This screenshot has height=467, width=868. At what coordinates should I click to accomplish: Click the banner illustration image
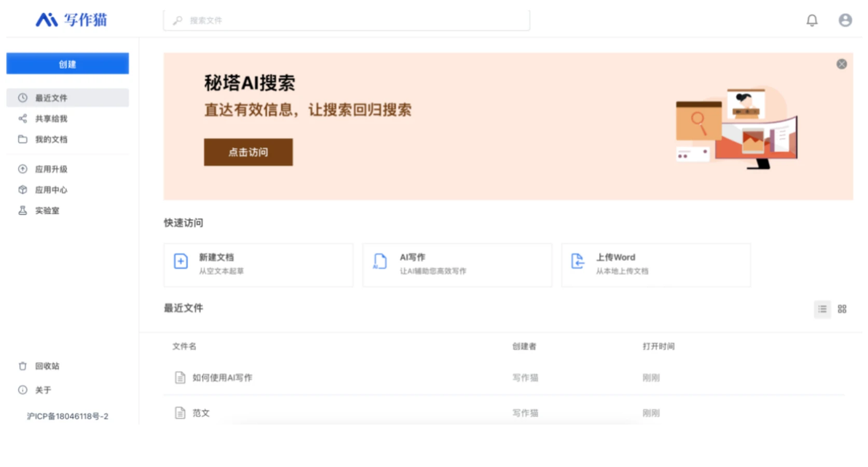737,128
